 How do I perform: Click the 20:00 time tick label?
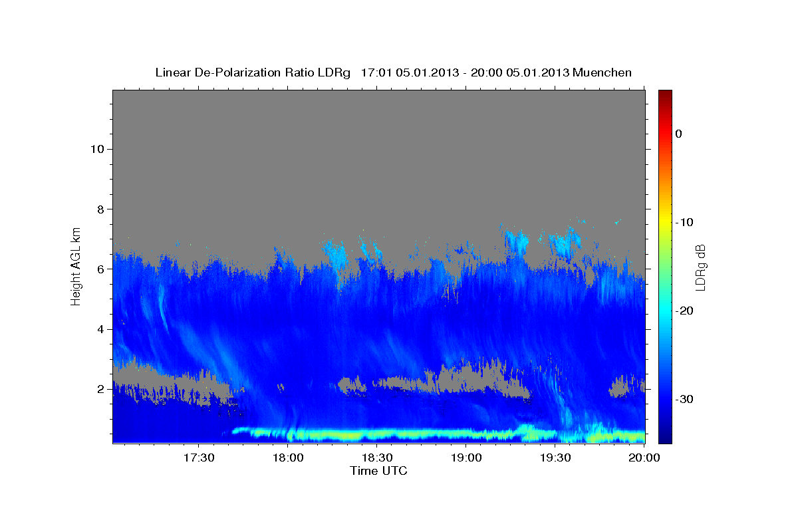coord(644,458)
